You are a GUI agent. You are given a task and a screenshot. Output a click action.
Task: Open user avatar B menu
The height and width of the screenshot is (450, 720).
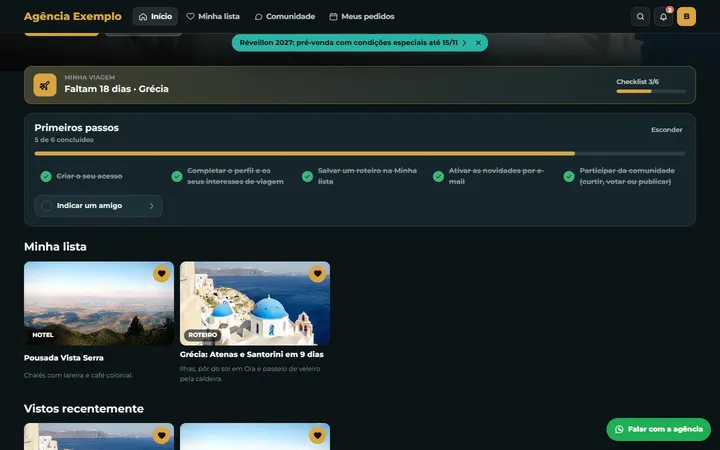pos(686,17)
